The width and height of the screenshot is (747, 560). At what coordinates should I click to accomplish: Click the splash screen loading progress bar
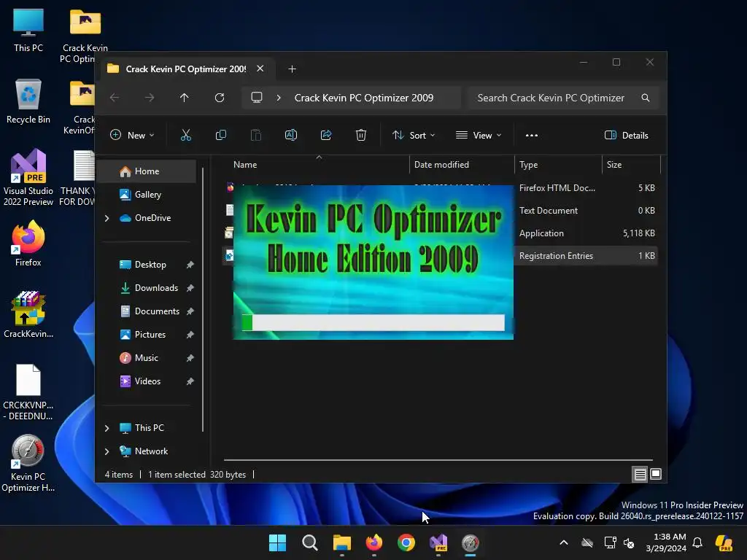[373, 322]
